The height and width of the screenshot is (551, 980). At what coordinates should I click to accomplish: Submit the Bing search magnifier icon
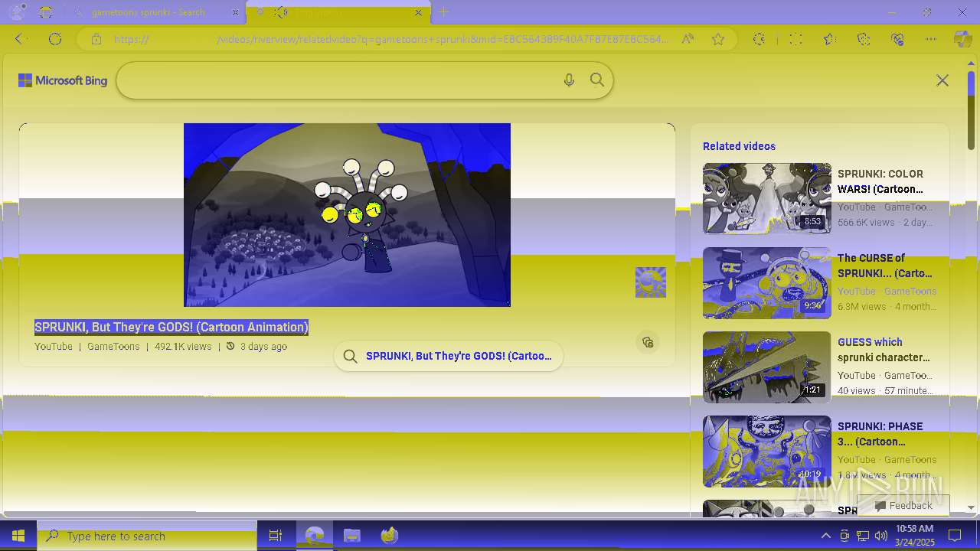click(x=597, y=80)
